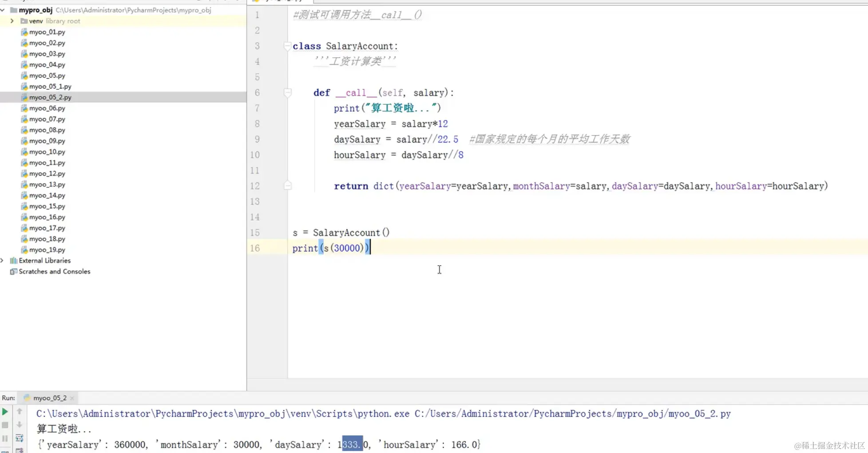Image resolution: width=868 pixels, height=453 pixels.
Task: Click the pause output icon in Run panel
Action: click(x=5, y=439)
